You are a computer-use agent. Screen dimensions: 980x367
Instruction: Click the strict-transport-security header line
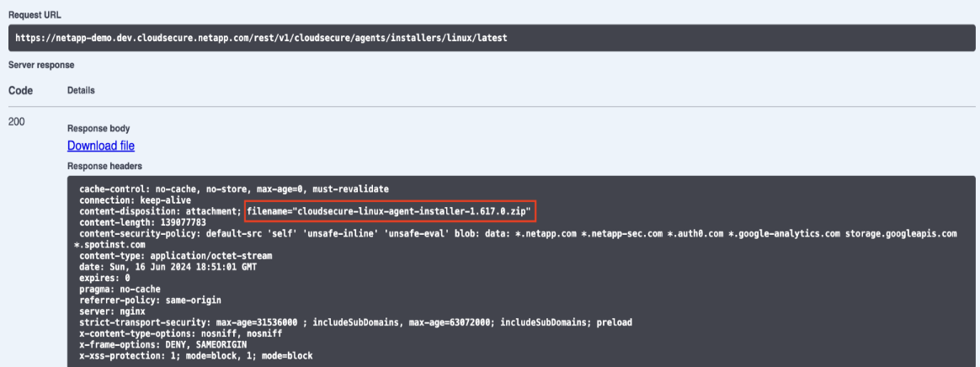(355, 322)
